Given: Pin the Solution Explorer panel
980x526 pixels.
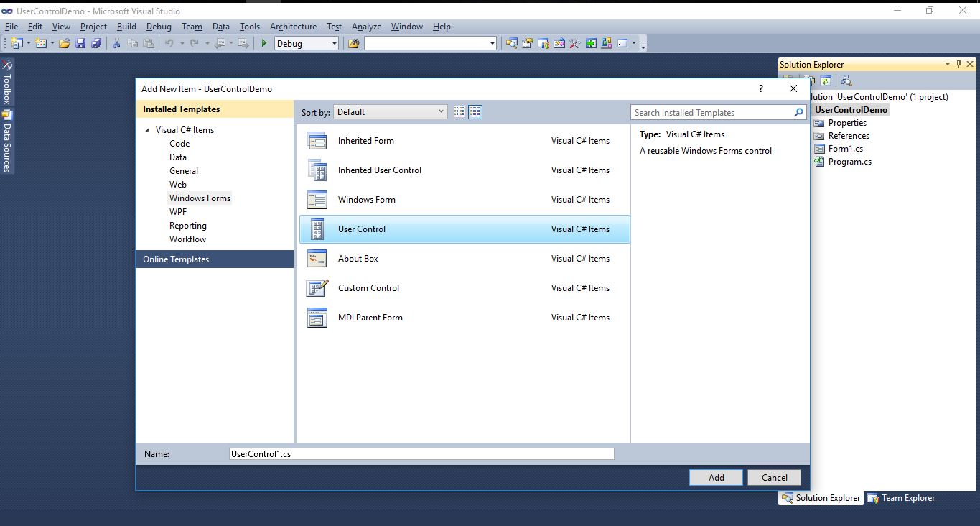Looking at the screenshot, I should [958, 64].
